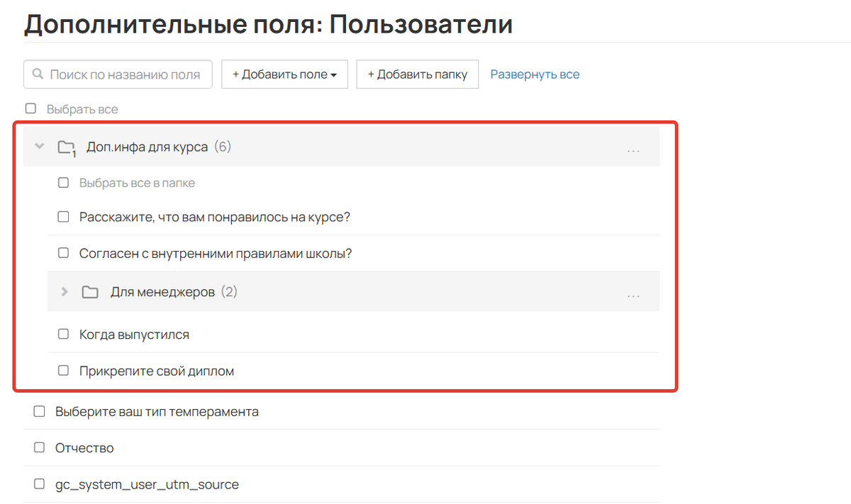
Task: Expand the Для менеджеров folder chevron
Action: (65, 292)
